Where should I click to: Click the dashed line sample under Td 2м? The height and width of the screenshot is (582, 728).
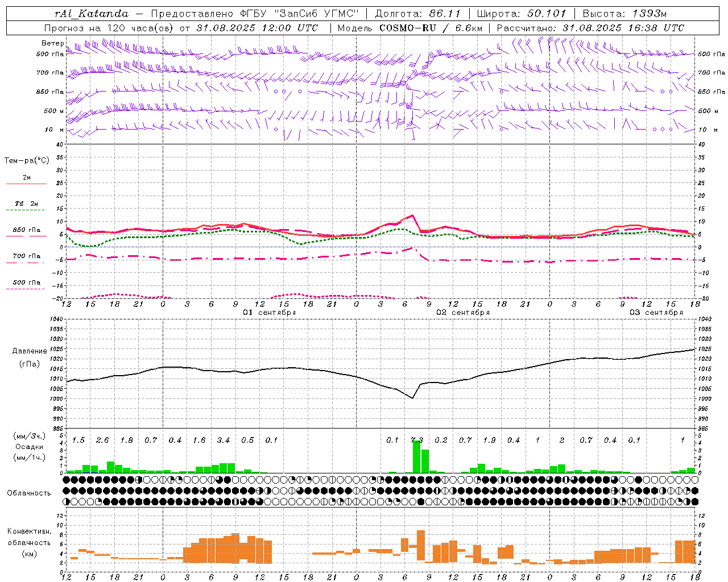26,210
